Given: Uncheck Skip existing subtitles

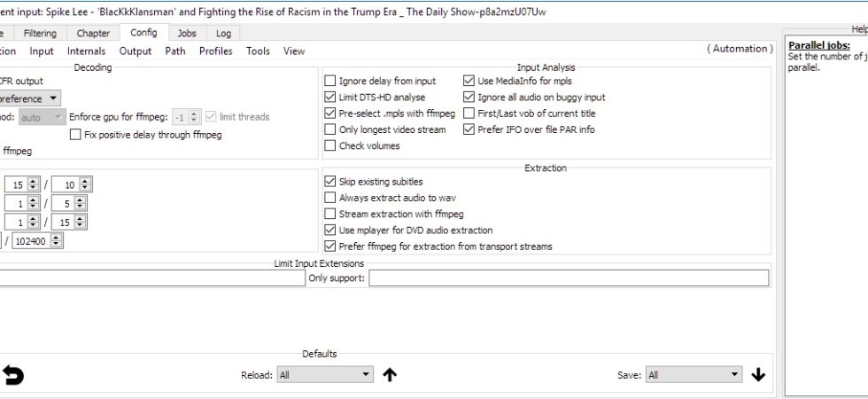Looking at the screenshot, I should coord(329,182).
